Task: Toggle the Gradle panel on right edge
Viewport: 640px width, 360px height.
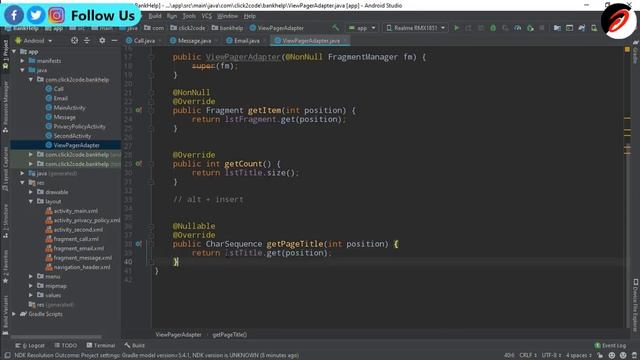Action: [636, 52]
